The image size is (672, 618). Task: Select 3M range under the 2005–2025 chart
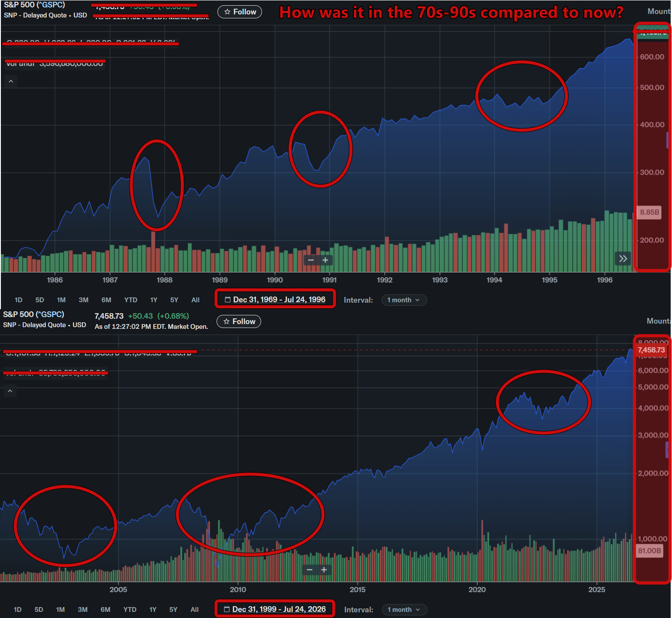pyautogui.click(x=83, y=610)
